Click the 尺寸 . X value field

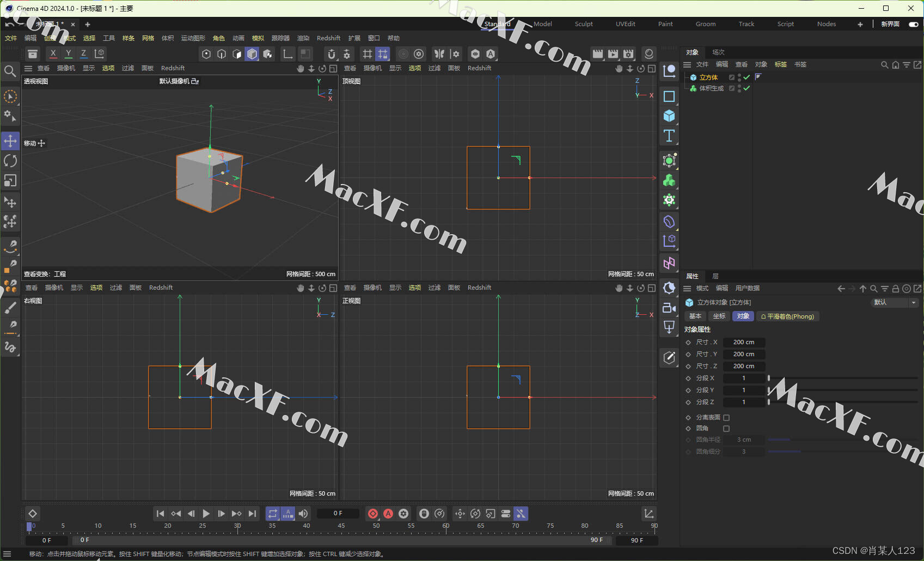[x=744, y=342]
